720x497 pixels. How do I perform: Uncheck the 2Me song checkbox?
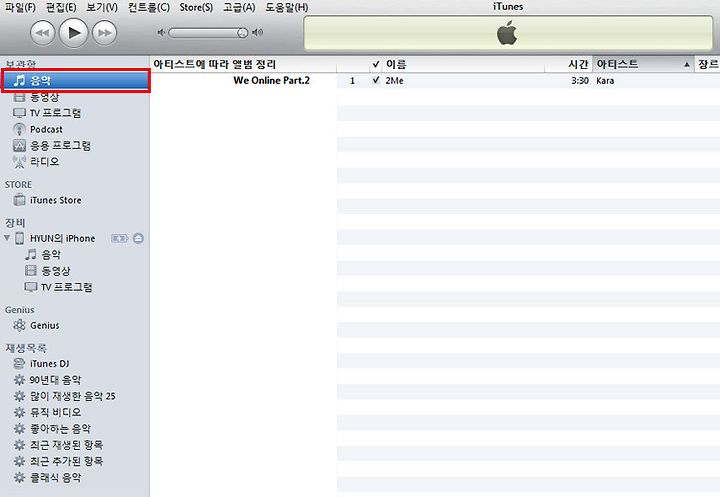376,80
